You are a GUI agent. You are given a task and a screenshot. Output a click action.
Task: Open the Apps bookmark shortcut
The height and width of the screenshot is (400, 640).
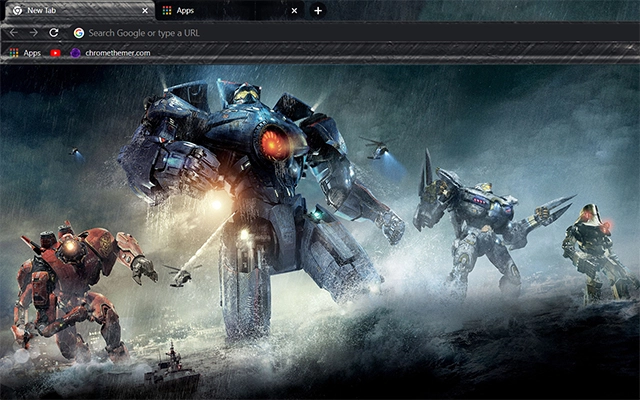25,53
